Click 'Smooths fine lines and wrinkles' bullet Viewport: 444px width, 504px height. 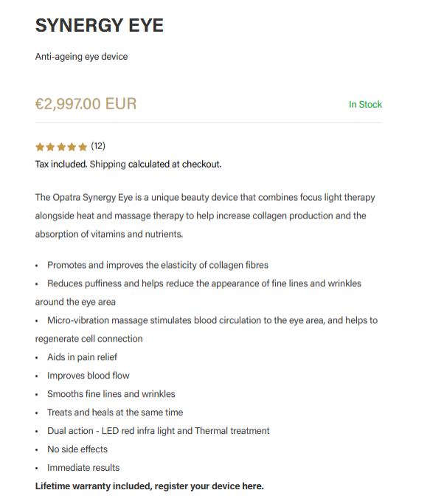[x=111, y=394]
